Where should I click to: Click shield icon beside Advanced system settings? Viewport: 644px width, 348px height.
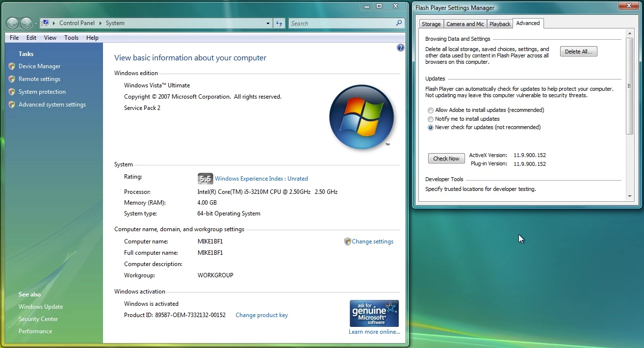[12, 105]
